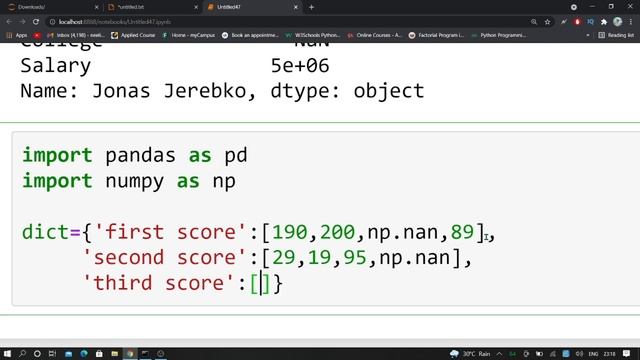
Task: Open Windows taskbar search
Action: pyautogui.click(x=22, y=353)
